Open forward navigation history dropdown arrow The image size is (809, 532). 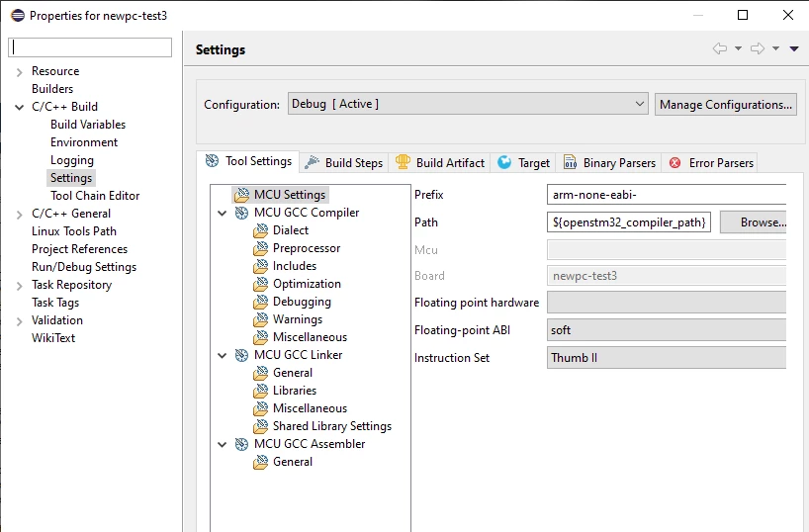tap(775, 49)
